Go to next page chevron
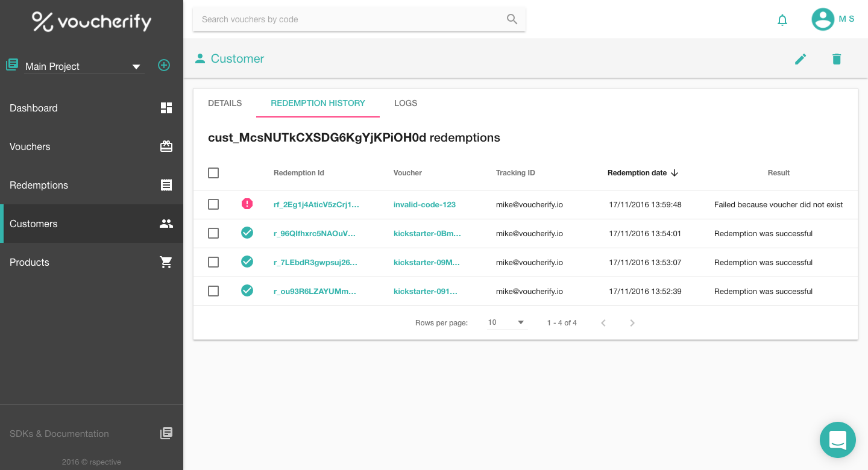This screenshot has height=470, width=868. (632, 323)
